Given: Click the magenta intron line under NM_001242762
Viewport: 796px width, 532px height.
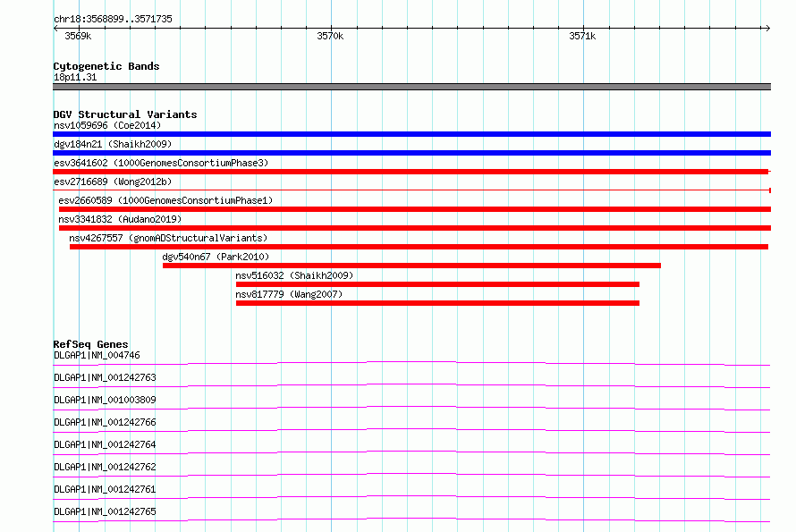Looking at the screenshot, I should click(411, 474).
